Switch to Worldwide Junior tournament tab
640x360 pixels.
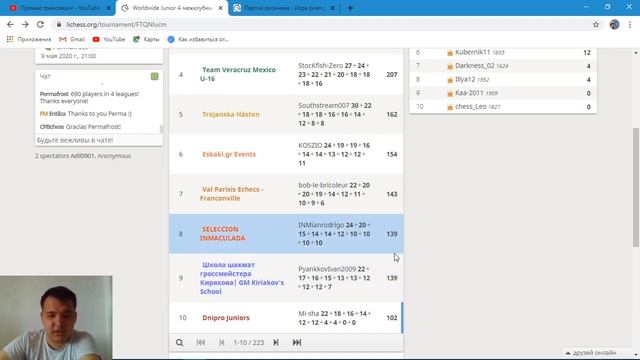[172, 8]
